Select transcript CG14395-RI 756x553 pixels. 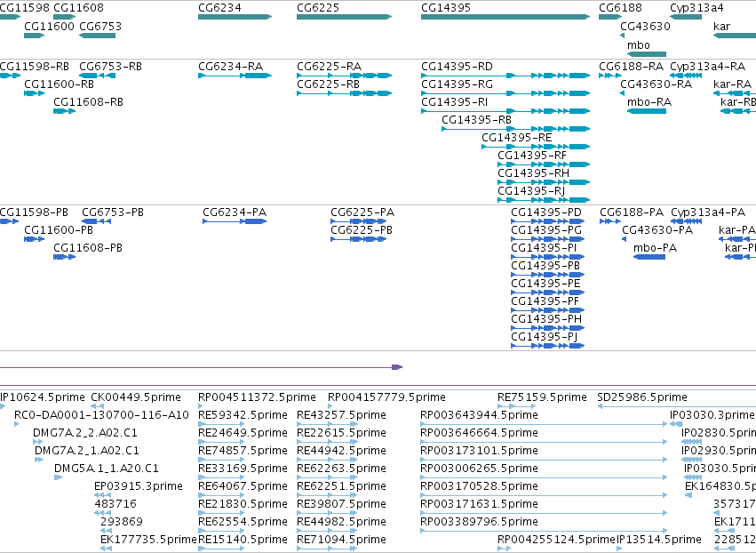[505, 111]
